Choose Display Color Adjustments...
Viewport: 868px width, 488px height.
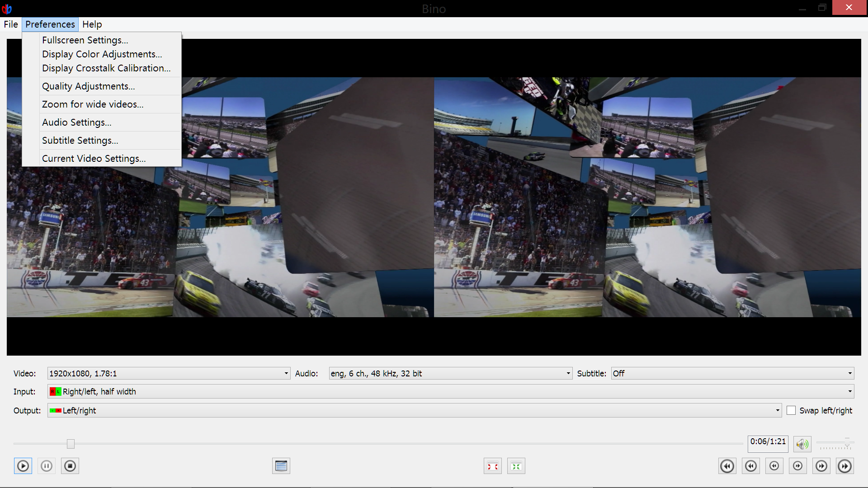tap(102, 54)
